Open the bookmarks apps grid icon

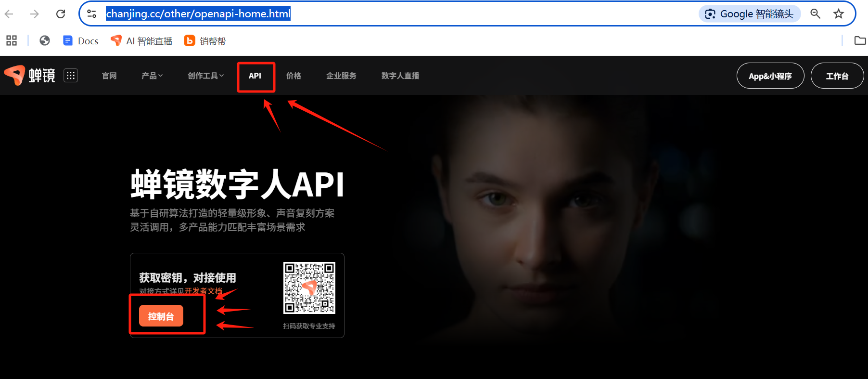(12, 41)
